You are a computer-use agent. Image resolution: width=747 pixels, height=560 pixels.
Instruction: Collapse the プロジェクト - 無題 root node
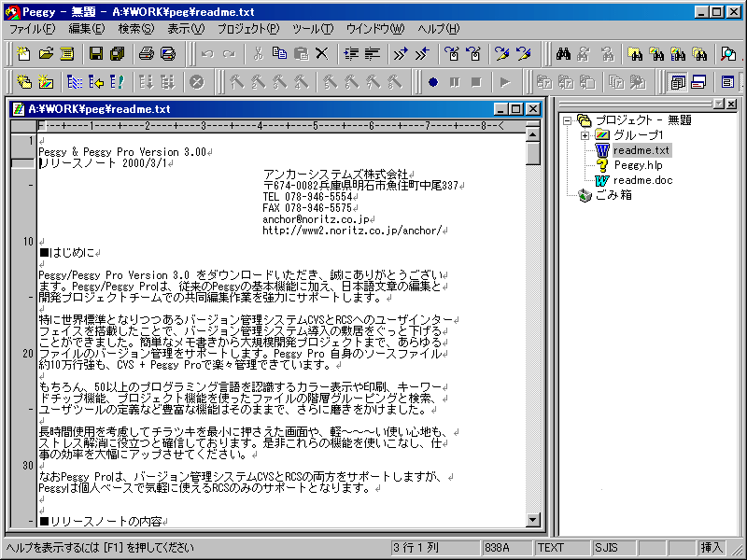coord(567,120)
